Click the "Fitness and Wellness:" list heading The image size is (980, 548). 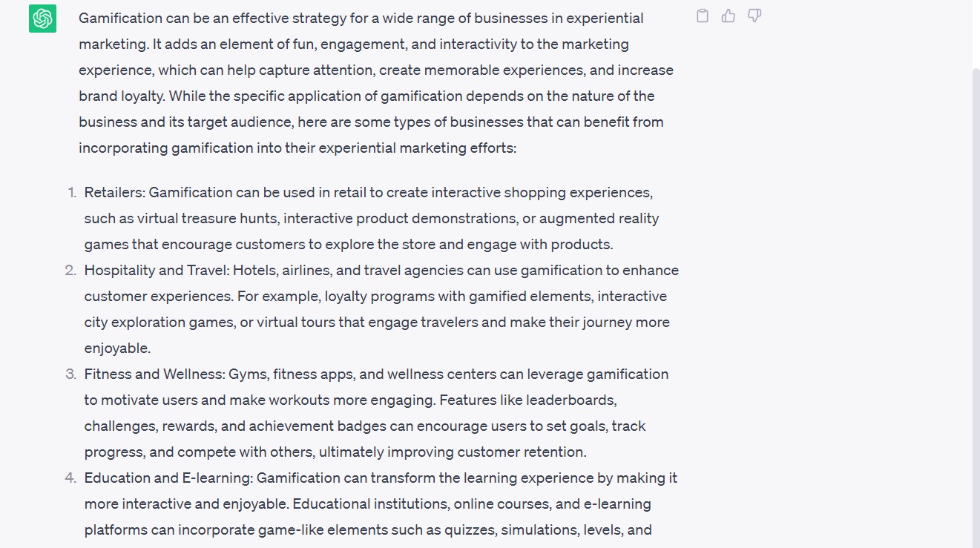tap(154, 374)
